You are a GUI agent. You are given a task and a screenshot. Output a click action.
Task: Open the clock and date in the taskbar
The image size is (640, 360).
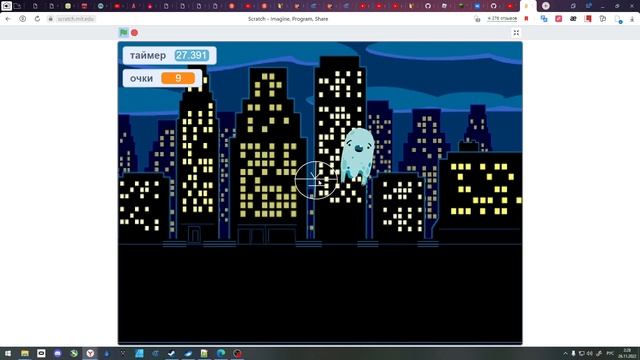coord(627,353)
